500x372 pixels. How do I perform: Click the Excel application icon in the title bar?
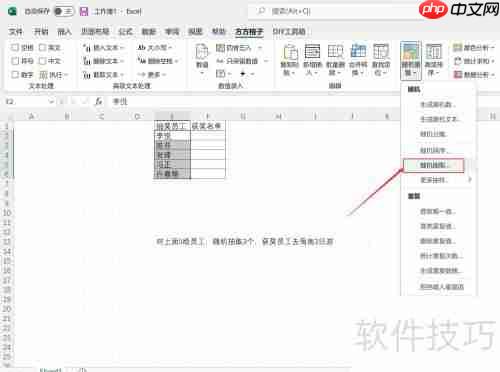[12, 11]
